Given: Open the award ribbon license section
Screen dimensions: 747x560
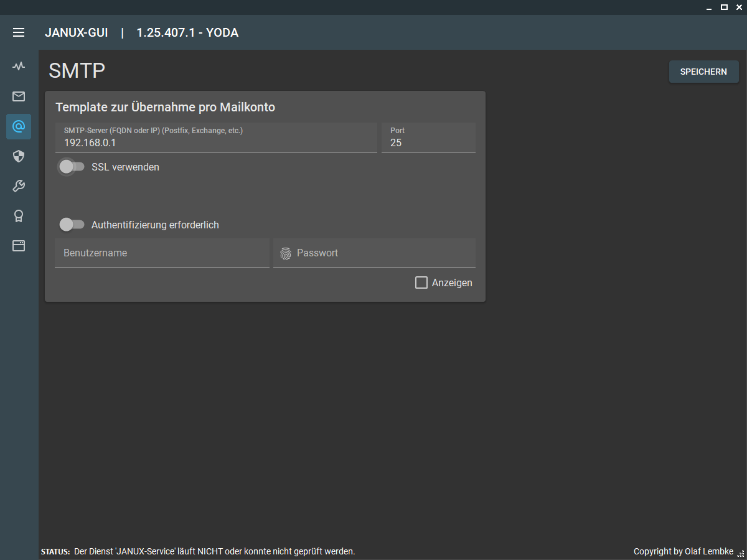Looking at the screenshot, I should (19, 216).
